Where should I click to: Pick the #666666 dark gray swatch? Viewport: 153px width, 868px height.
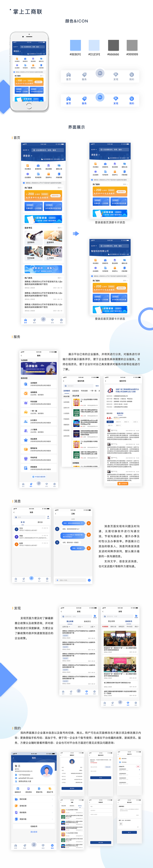tap(113, 45)
